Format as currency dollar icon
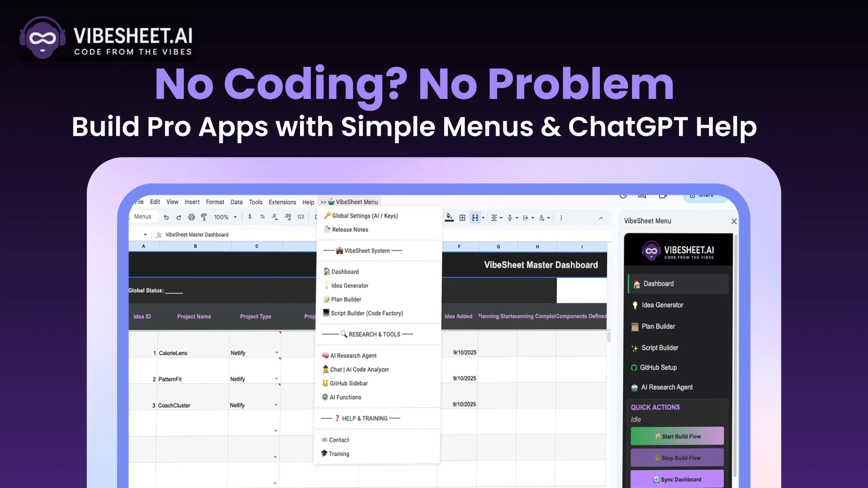 [250, 217]
